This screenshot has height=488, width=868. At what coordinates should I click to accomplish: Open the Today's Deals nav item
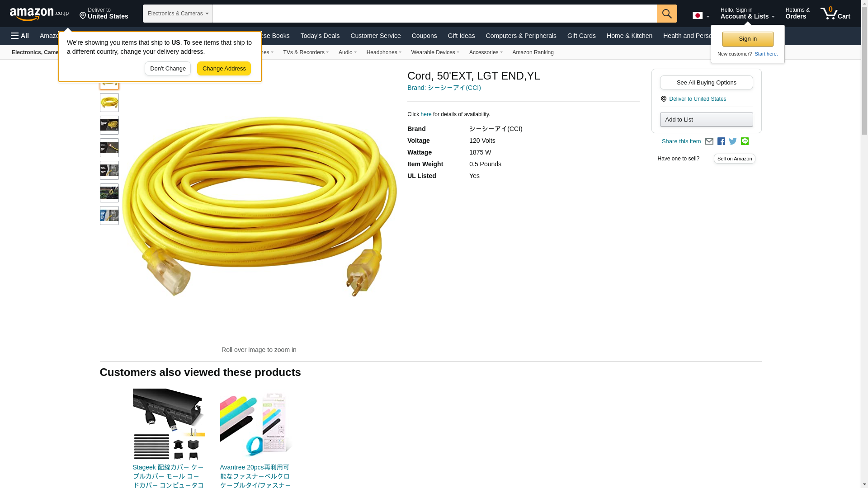click(320, 36)
